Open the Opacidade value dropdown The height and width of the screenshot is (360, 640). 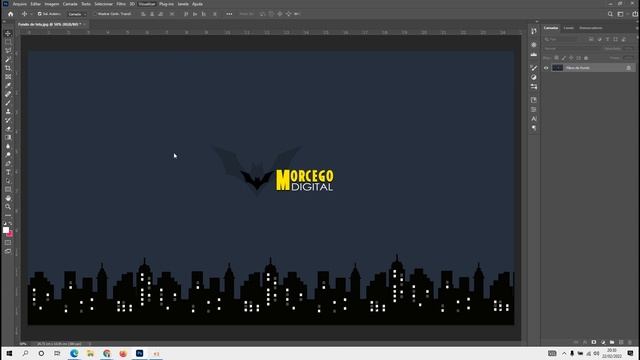[x=628, y=49]
